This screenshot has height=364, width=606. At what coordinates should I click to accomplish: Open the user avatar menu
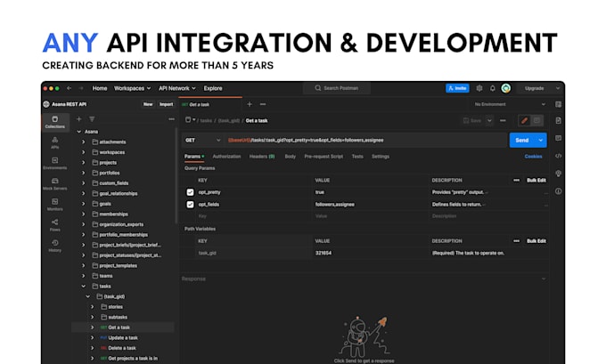506,88
